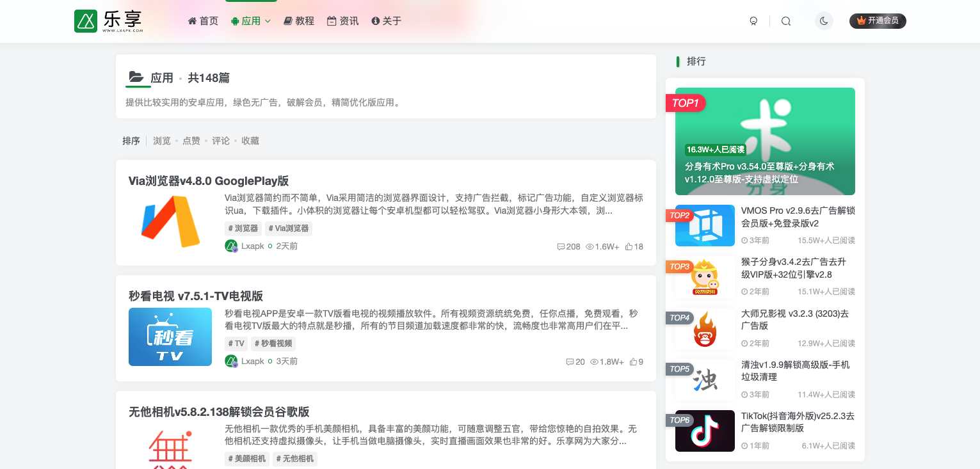Click the TikTok app icon
Image resolution: width=980 pixels, height=469 pixels.
[705, 431]
